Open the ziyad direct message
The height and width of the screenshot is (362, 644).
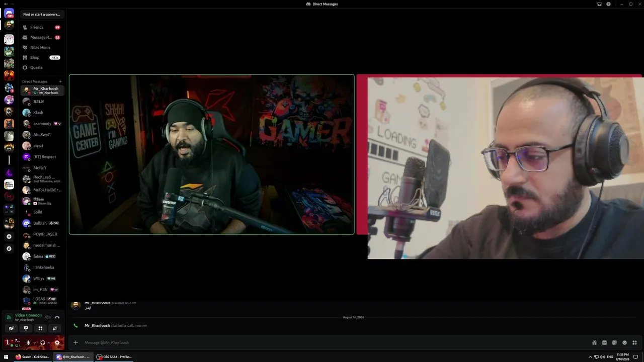(42, 146)
